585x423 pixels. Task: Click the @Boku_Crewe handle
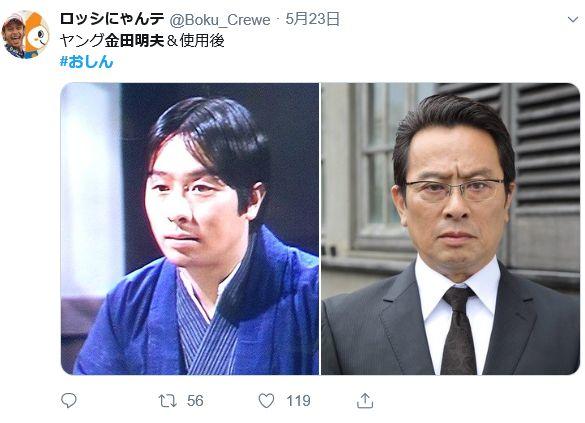[220, 20]
